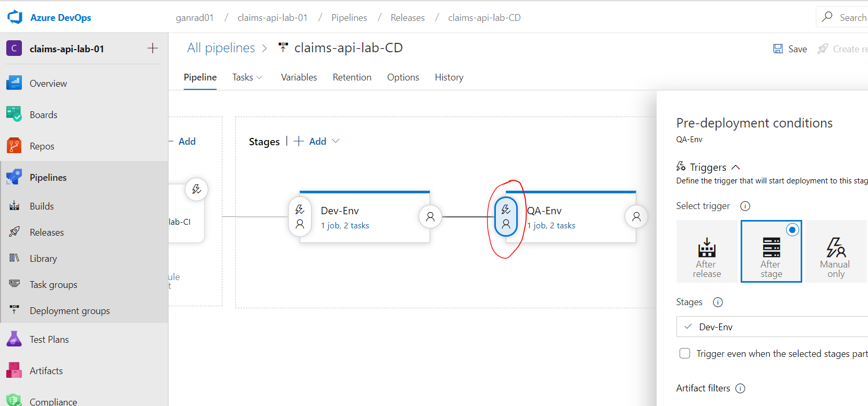Open the Compliance shield icon
The width and height of the screenshot is (868, 406).
tap(14, 400)
